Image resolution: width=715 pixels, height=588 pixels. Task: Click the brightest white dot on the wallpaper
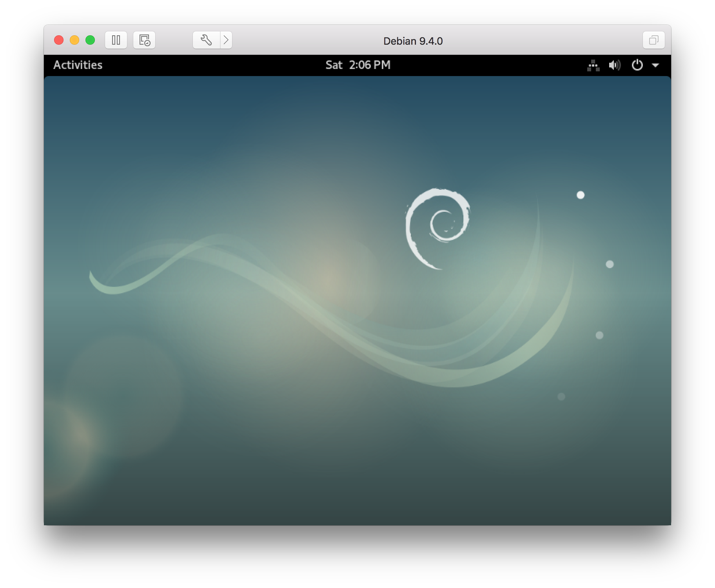click(x=581, y=195)
